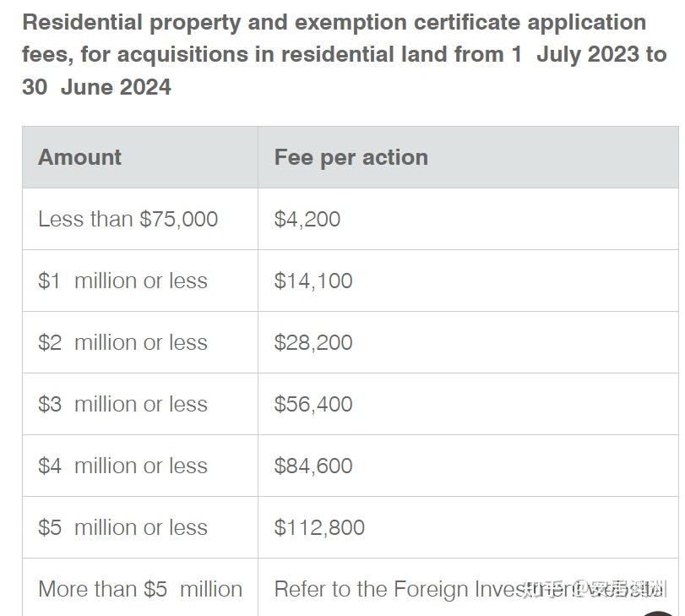
Task: Select the $112,800 fee value
Action: click(319, 527)
